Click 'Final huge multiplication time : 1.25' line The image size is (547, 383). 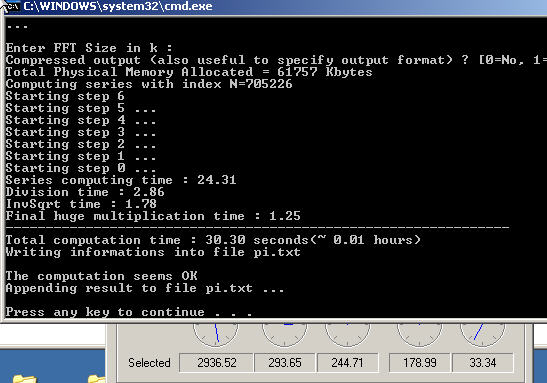point(153,216)
